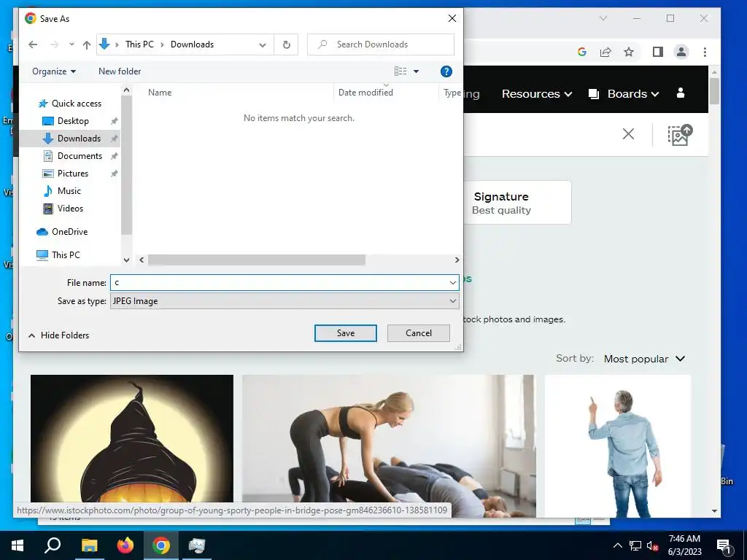The image size is (747, 560).
Task: Focus the Search Downloads box
Action: pos(381,44)
